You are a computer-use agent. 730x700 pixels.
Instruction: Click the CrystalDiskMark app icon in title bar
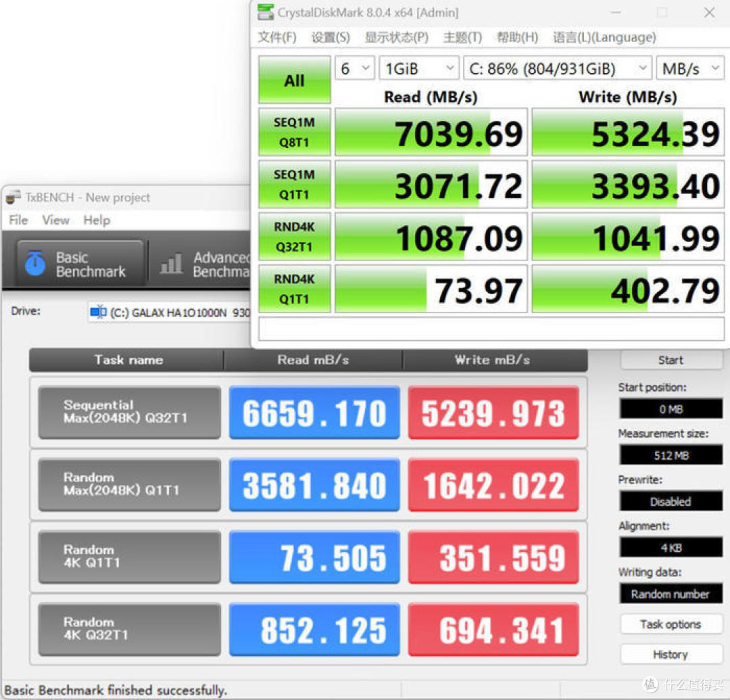266,11
